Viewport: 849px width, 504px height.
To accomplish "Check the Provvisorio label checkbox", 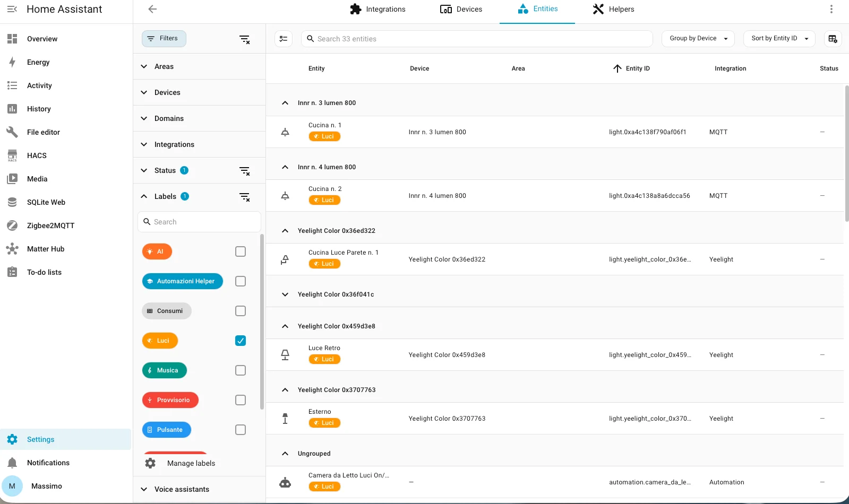I will coord(241,400).
